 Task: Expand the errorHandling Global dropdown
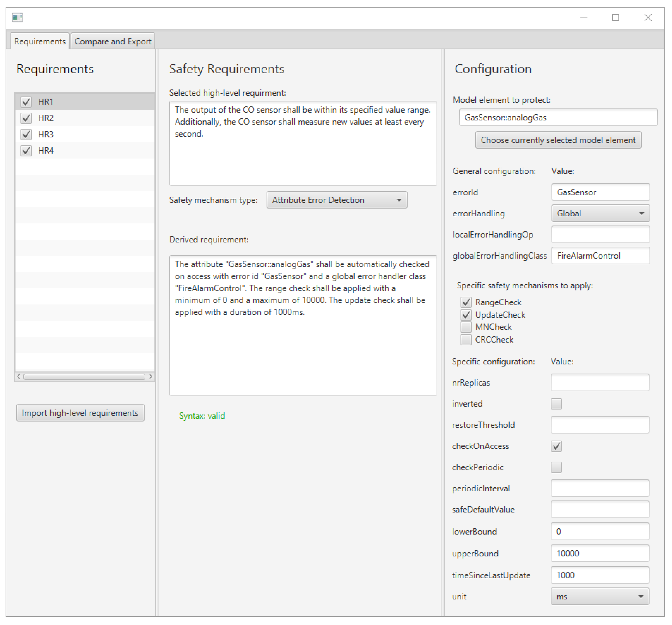[x=600, y=213]
